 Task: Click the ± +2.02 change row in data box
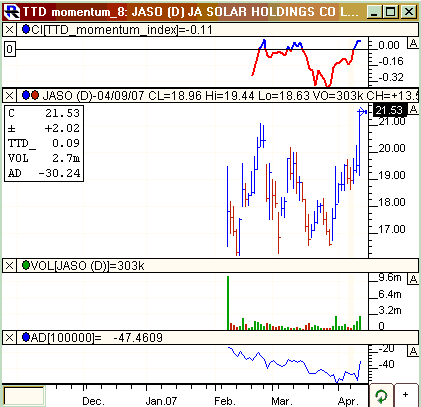pos(44,128)
